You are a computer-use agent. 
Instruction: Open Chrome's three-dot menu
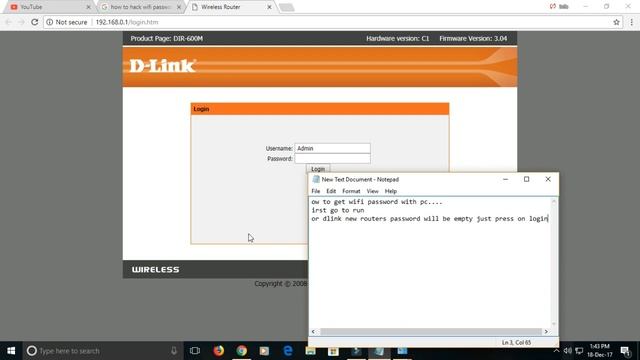click(631, 22)
